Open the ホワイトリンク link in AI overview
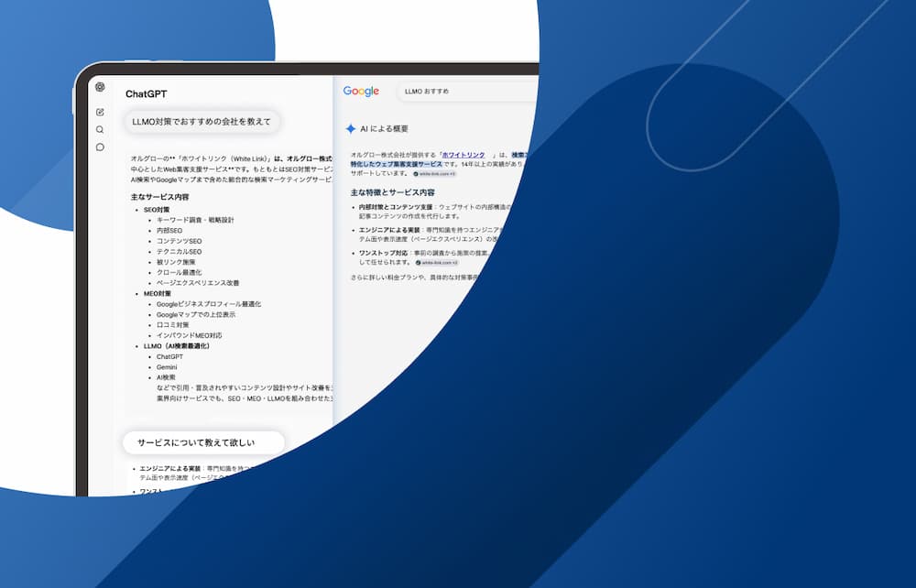 [x=463, y=155]
